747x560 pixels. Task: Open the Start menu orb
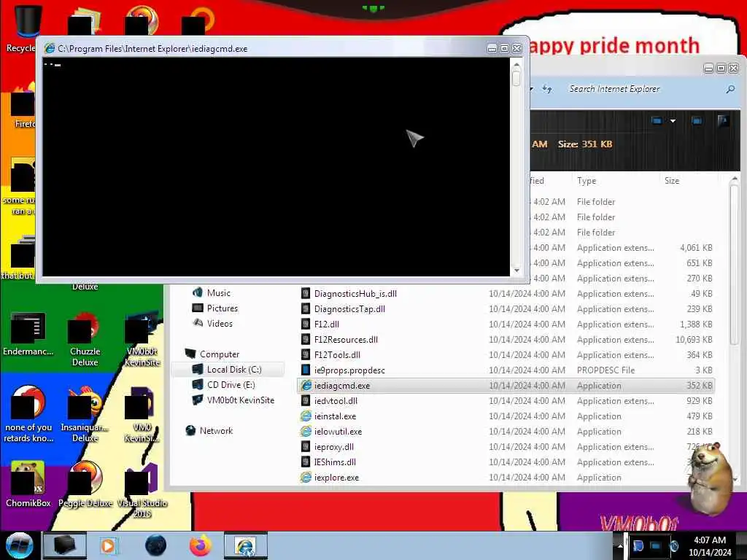click(x=19, y=545)
